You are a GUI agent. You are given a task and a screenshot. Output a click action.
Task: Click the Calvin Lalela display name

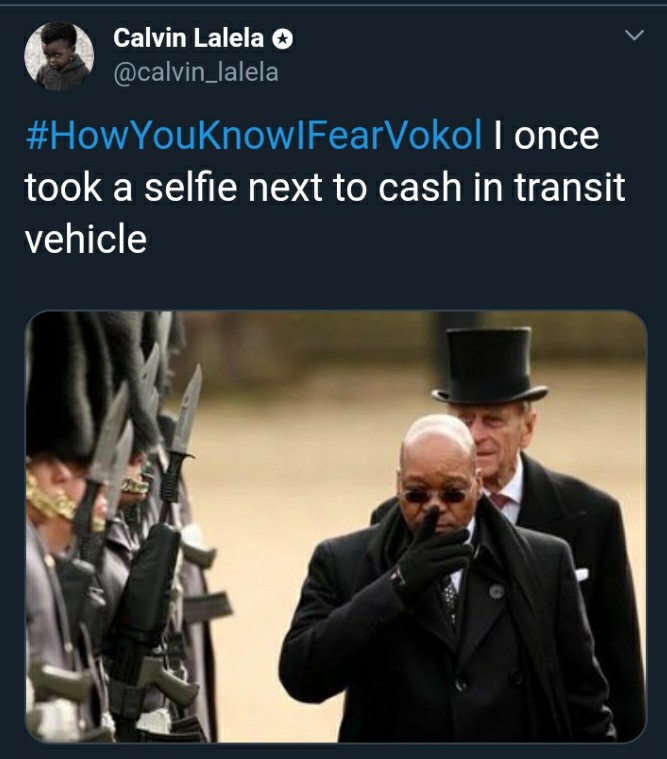coord(188,38)
